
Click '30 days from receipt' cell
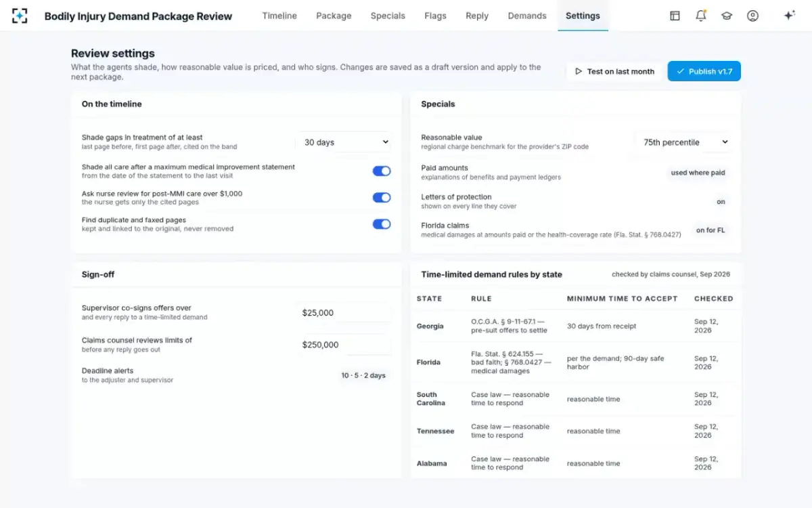[x=602, y=326]
